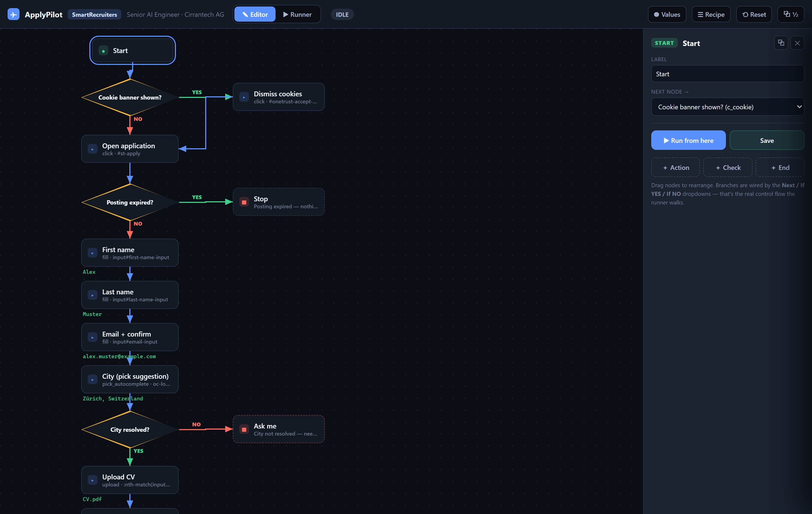The height and width of the screenshot is (514, 812).
Task: Click the play icon in Last name node
Action: (92, 295)
